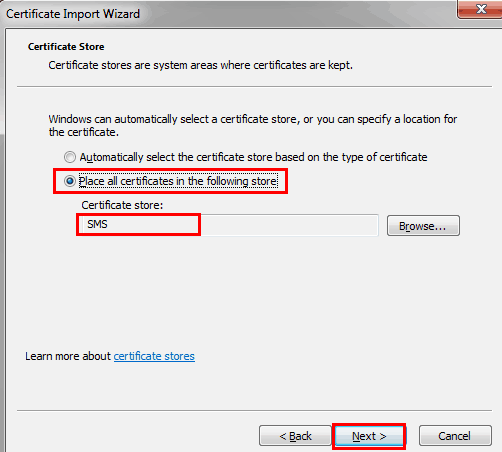Screen dimensions: 502x452
Task: Click the empty right part of the store field
Action: click(x=289, y=225)
